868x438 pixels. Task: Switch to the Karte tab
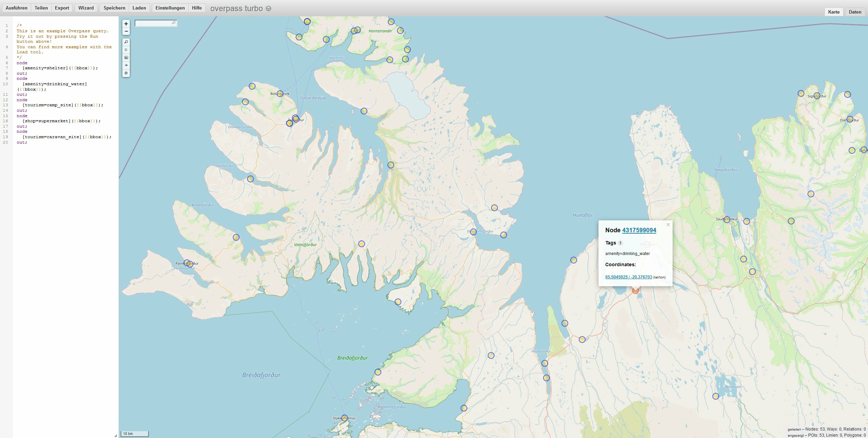834,12
